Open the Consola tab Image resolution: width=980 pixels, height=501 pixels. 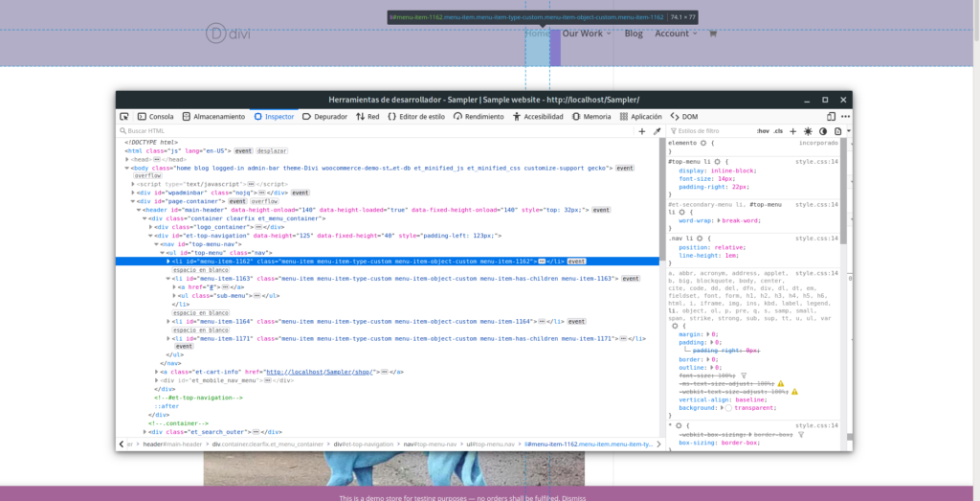coord(155,116)
